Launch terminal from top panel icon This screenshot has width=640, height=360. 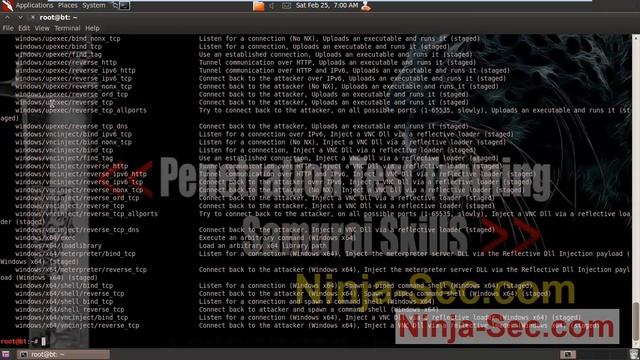[x=124, y=6]
